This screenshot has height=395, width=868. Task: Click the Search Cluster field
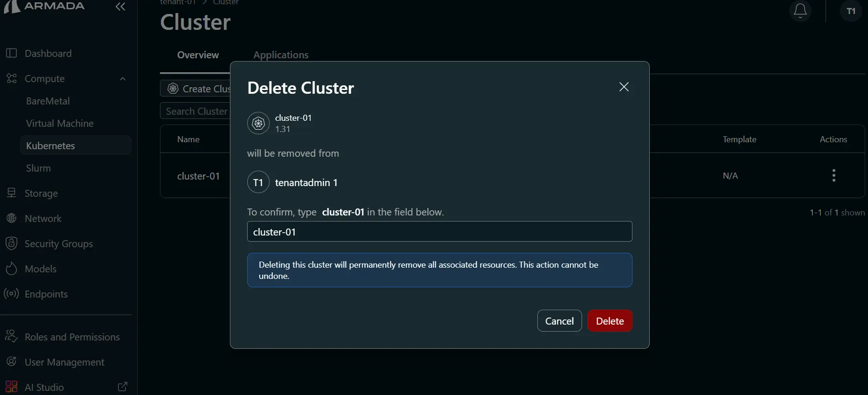195,111
